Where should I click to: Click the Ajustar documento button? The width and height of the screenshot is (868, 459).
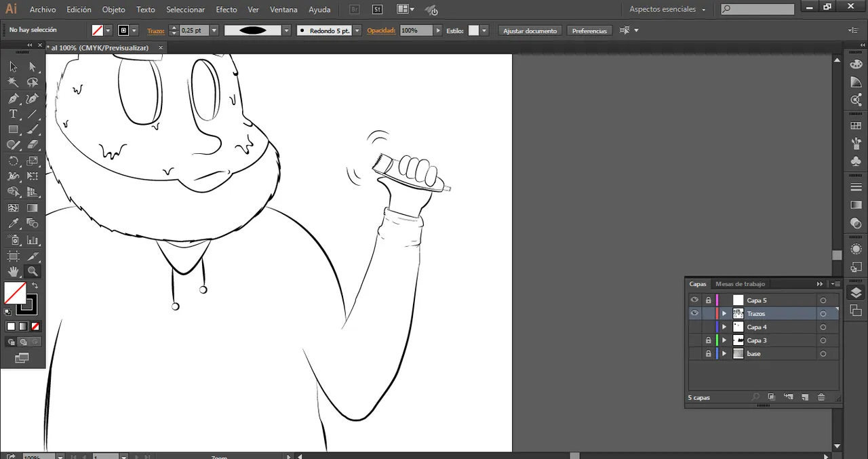[x=530, y=31]
